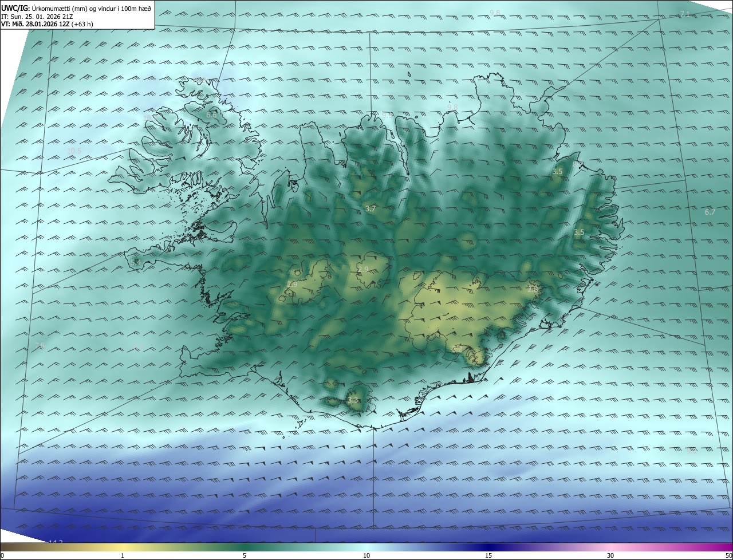
Task: Pick the 5.4 value near Snæfellsnes
Action: coord(136,262)
